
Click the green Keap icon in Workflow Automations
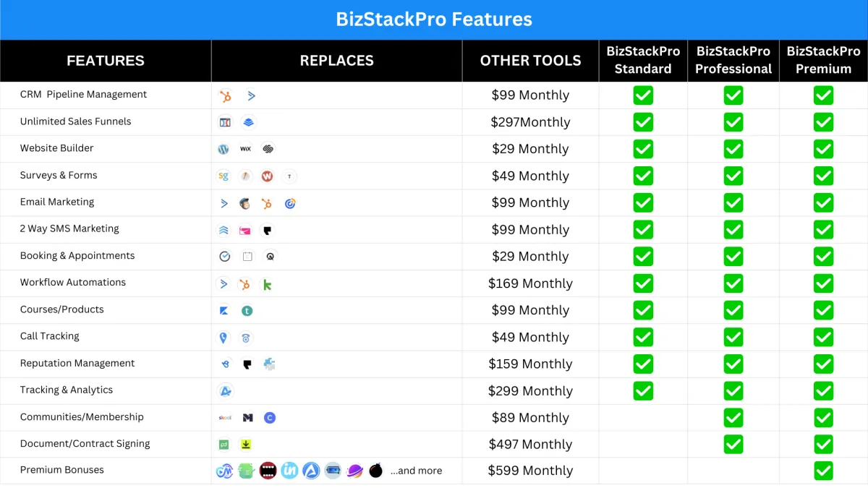coord(267,284)
